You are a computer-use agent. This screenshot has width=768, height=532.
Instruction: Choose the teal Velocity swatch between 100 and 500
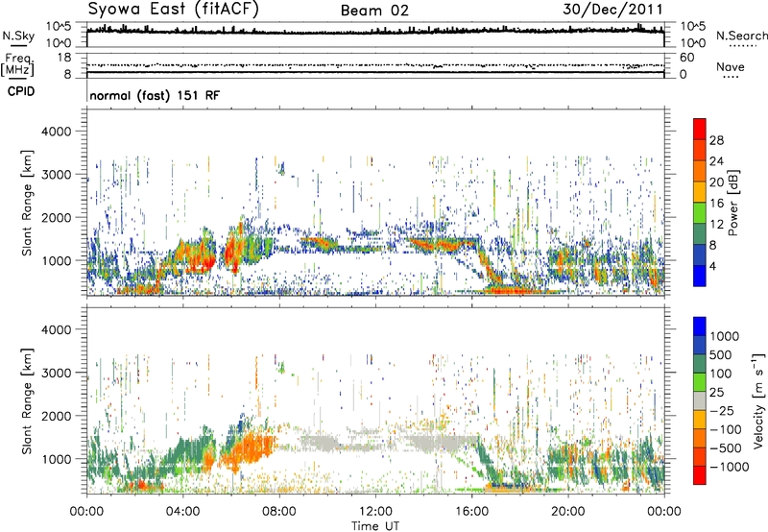click(700, 364)
